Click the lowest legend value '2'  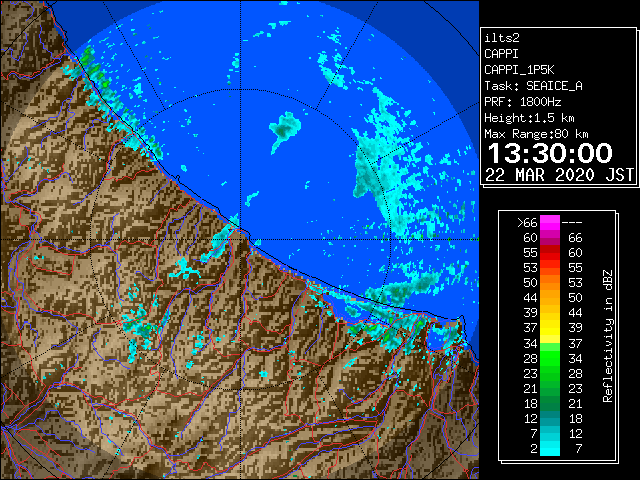[533, 449]
